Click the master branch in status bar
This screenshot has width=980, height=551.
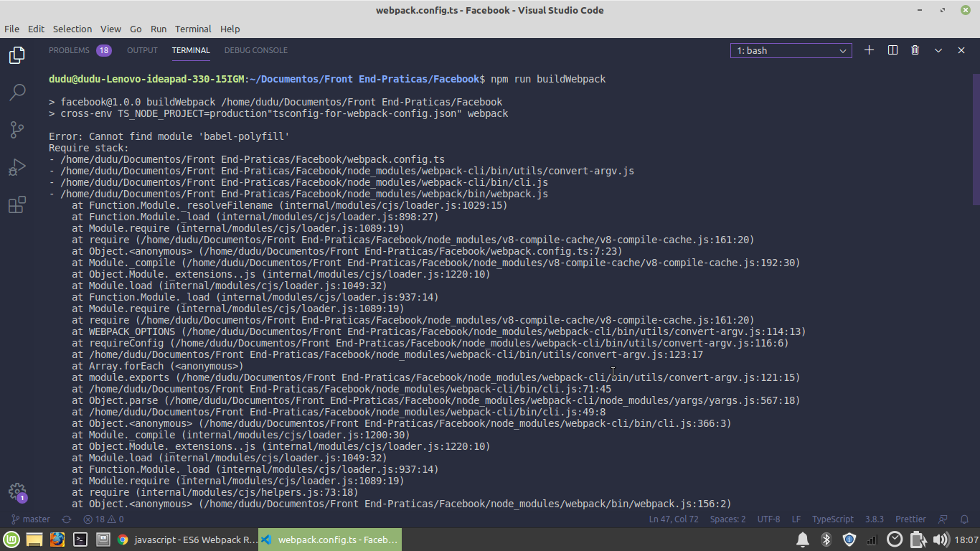click(x=31, y=519)
